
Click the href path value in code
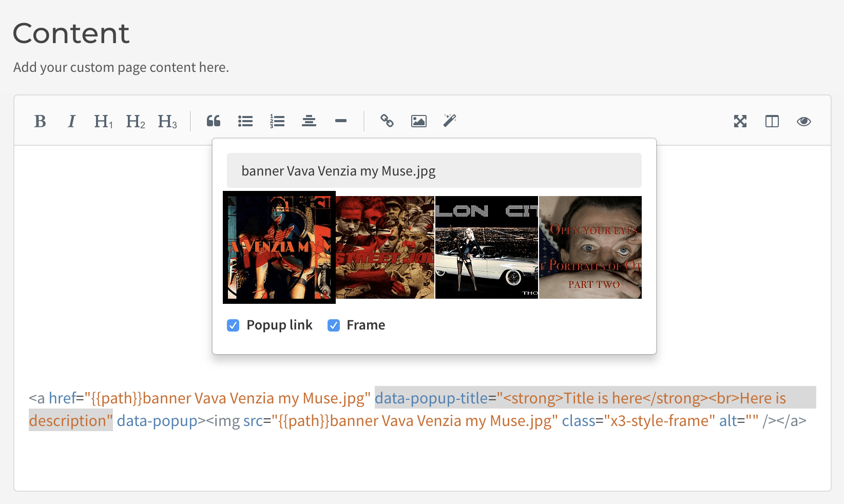point(227,398)
